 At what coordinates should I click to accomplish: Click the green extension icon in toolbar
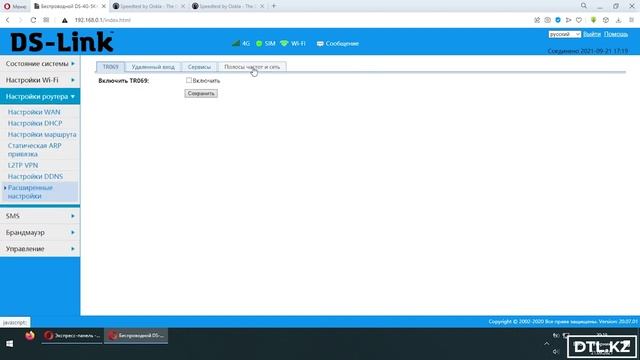tap(593, 20)
